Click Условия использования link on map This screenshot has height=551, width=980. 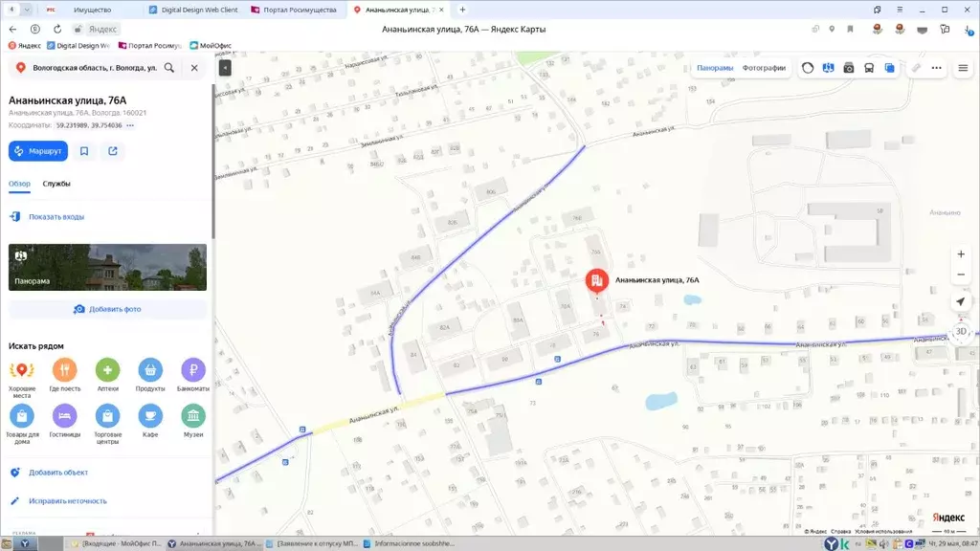click(883, 532)
